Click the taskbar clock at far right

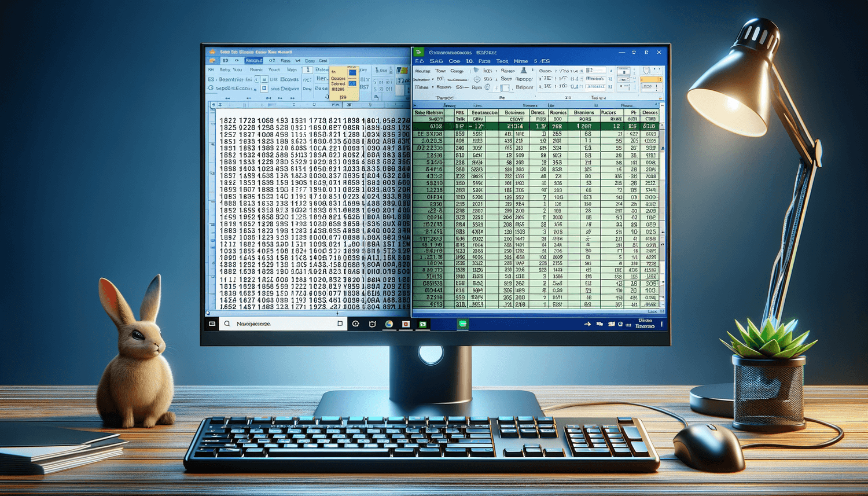(645, 324)
